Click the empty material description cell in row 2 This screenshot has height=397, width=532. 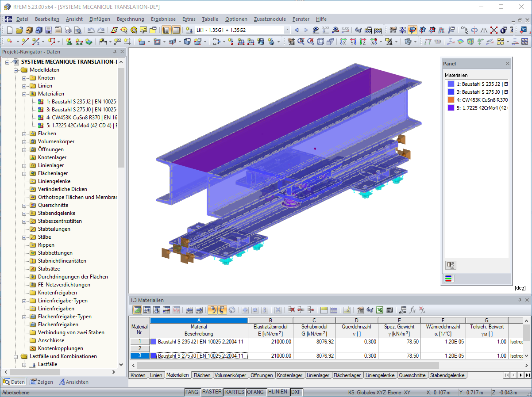coord(199,348)
